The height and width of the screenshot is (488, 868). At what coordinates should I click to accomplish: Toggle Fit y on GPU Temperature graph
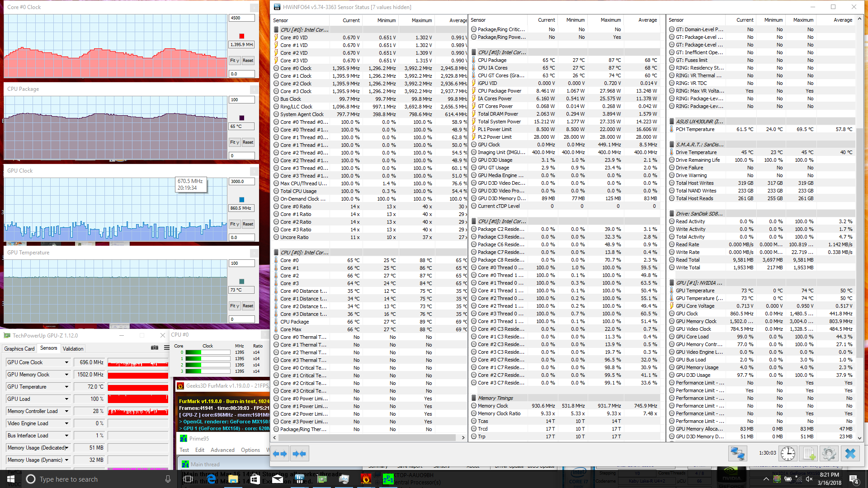pyautogui.click(x=234, y=306)
